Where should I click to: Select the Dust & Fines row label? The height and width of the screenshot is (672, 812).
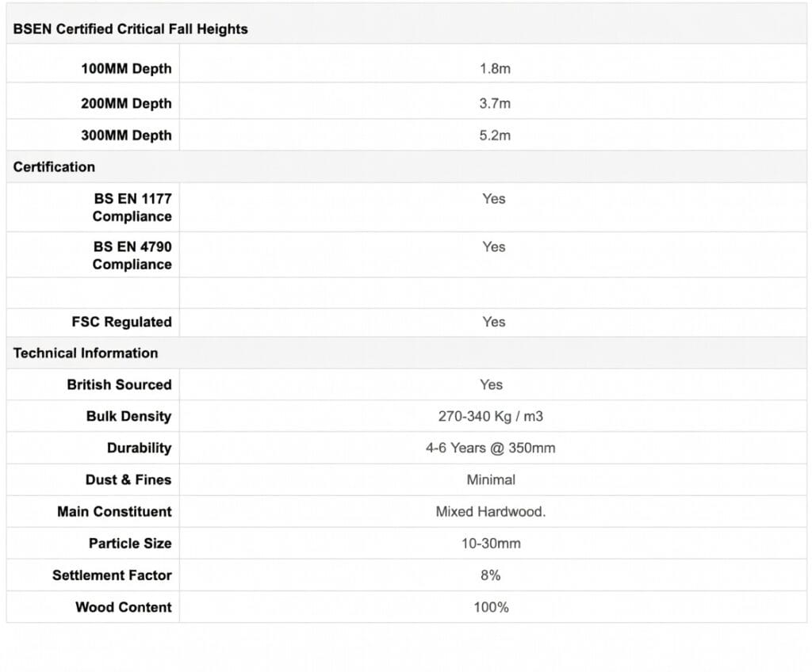(128, 479)
